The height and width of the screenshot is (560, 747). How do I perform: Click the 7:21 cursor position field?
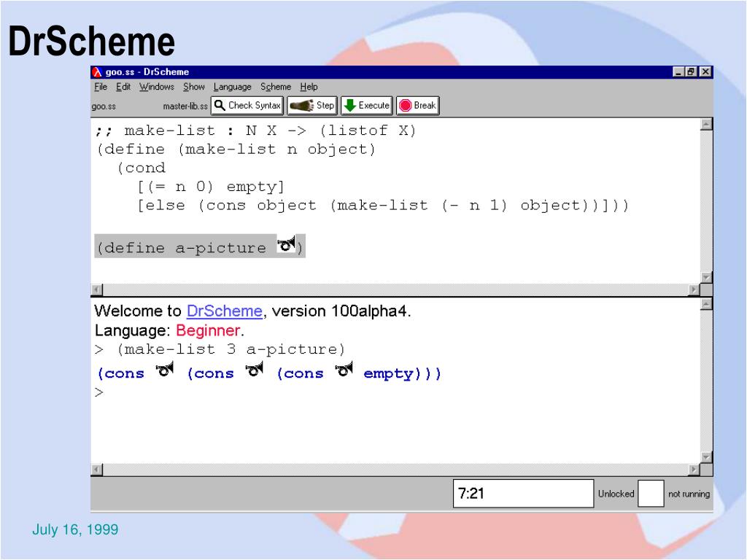click(x=523, y=494)
